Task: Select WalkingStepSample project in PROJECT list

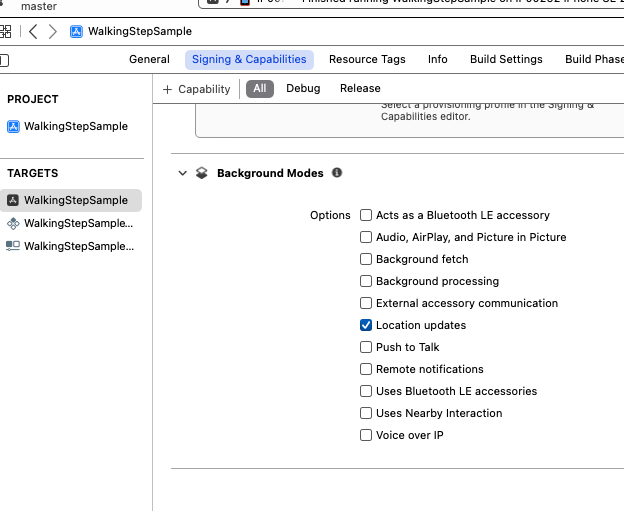Action: pyautogui.click(x=68, y=127)
